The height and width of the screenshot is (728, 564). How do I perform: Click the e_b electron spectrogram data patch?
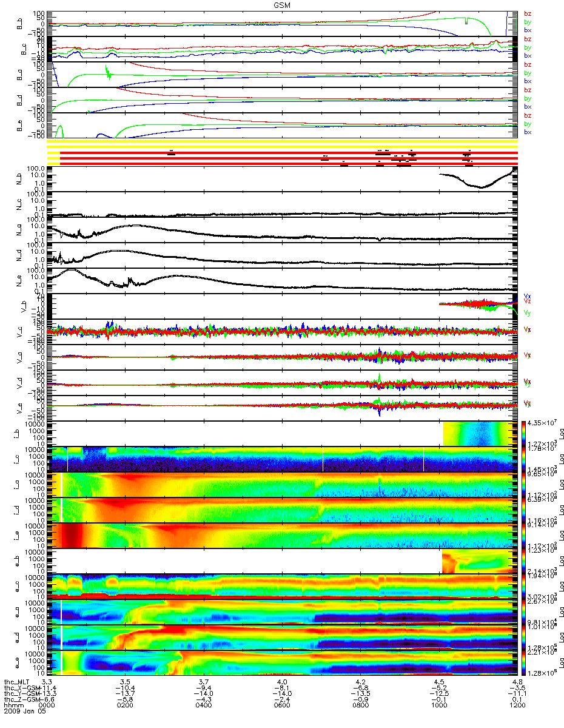click(480, 561)
